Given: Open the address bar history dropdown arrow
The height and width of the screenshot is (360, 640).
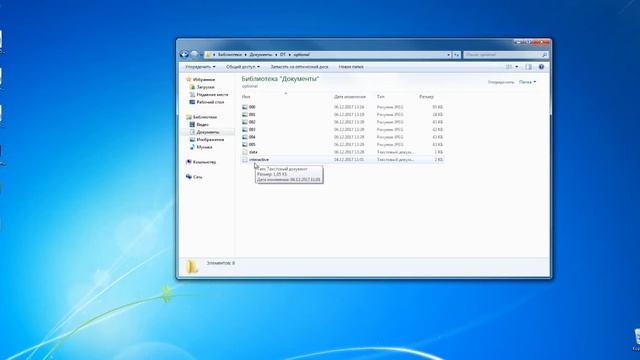Looking at the screenshot, I should [449, 55].
